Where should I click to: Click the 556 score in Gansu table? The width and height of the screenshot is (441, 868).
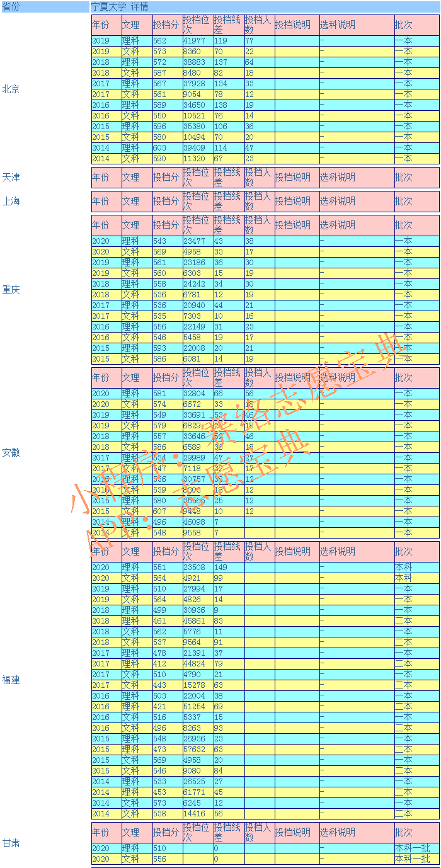coord(167,859)
